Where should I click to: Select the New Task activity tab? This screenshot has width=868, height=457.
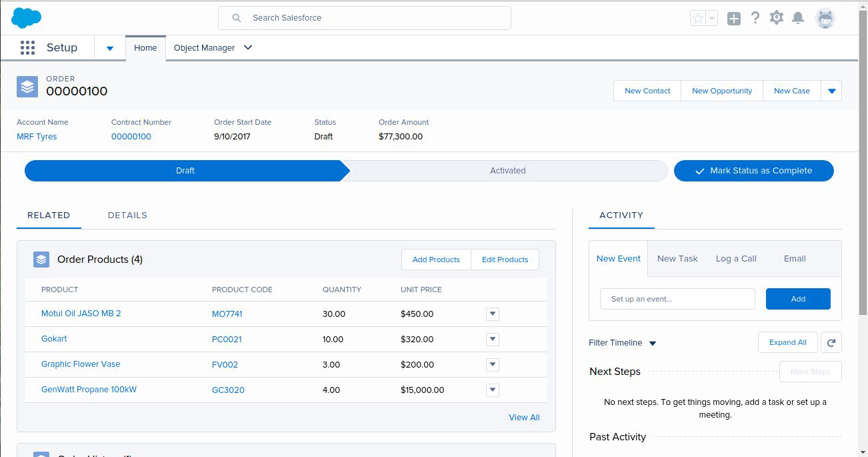(677, 259)
